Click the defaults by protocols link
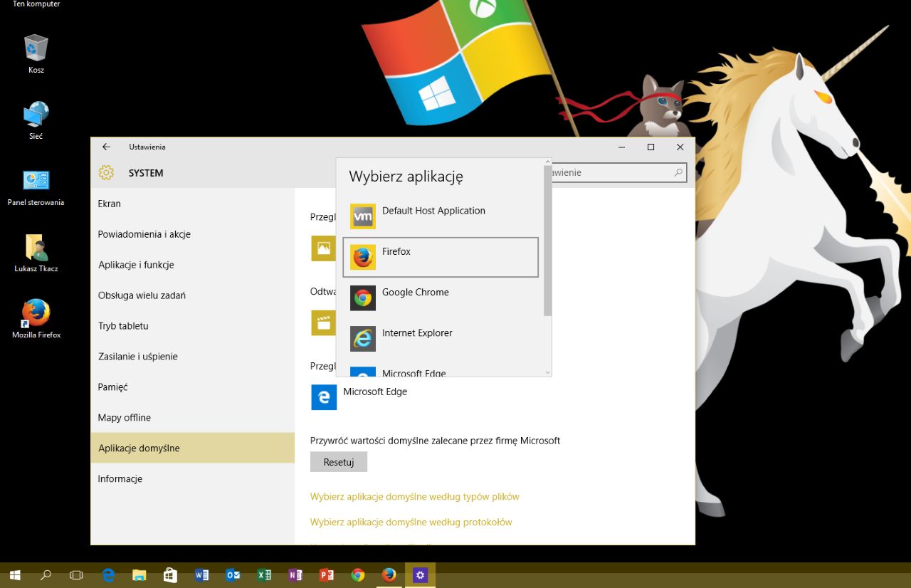This screenshot has height=588, width=911. pos(411,522)
